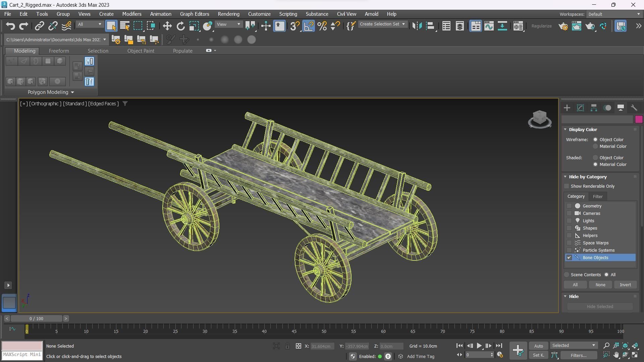Select the Scene Contents radio button
644x362 pixels.
tap(567, 275)
